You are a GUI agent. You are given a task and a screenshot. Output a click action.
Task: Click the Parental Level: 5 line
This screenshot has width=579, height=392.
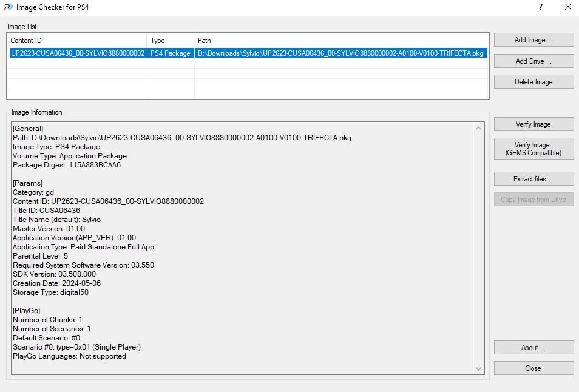[x=40, y=256]
